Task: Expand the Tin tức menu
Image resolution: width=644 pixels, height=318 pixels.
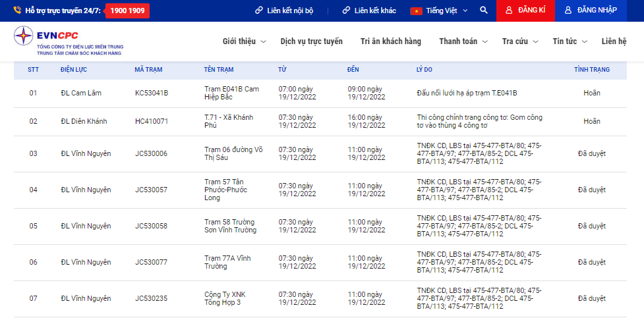Action: click(x=570, y=41)
